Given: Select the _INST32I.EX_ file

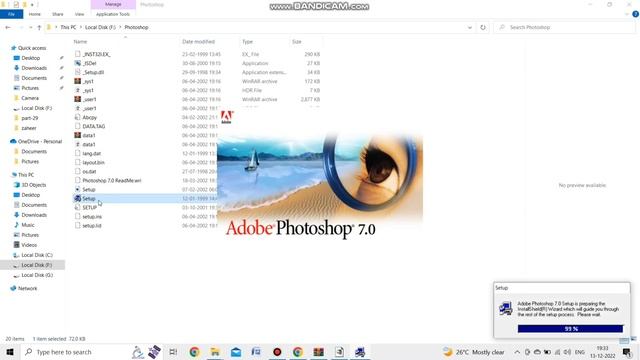Looking at the screenshot, I should (x=96, y=54).
